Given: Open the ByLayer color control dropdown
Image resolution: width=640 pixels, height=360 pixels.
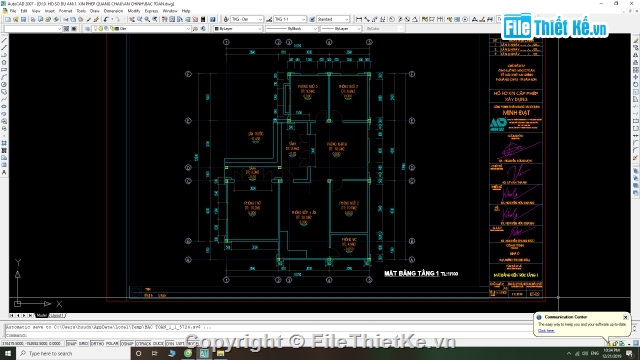Looking at the screenshot, I should [x=238, y=29].
